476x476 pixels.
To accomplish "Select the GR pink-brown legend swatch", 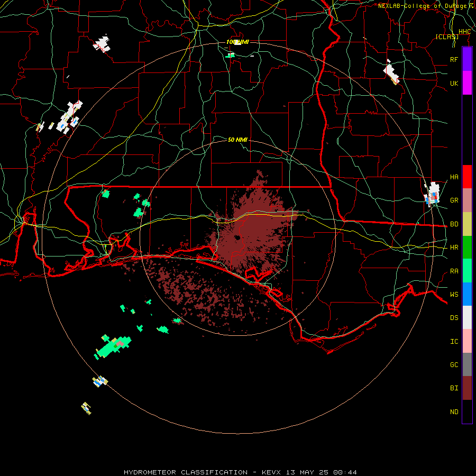I will point(467,200).
